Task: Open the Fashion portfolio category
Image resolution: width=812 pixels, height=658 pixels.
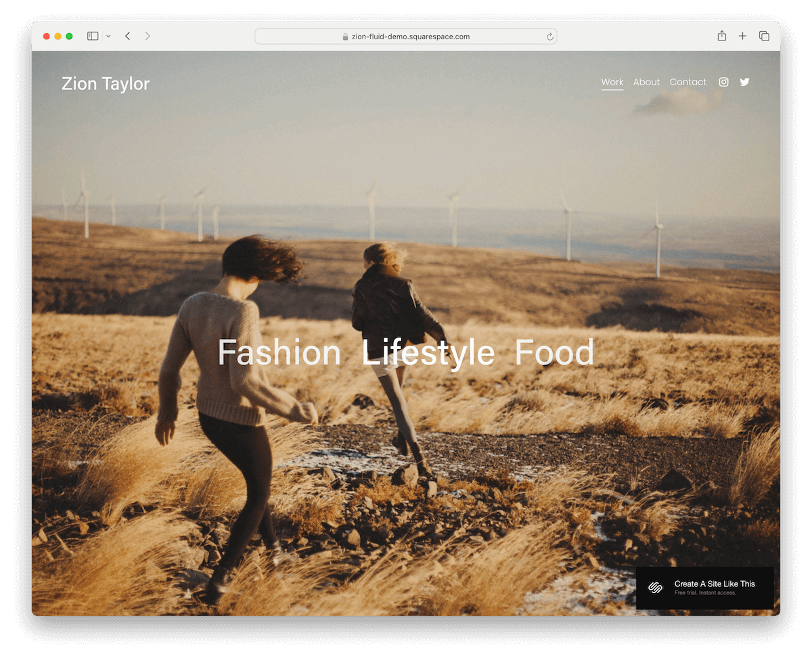Action: pyautogui.click(x=279, y=352)
